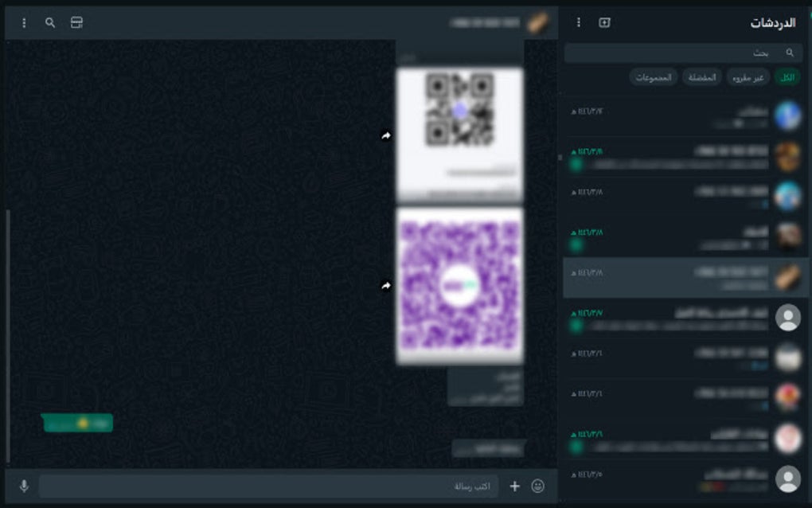
Task: Start a new chat with the plus-square icon
Action: click(604, 22)
